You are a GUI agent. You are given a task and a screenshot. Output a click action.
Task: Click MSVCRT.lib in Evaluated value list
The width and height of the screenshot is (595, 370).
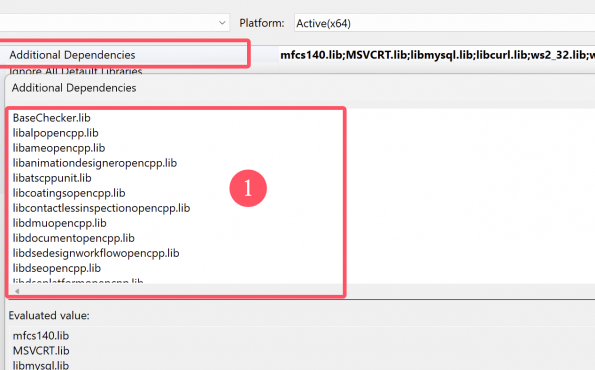(41, 351)
